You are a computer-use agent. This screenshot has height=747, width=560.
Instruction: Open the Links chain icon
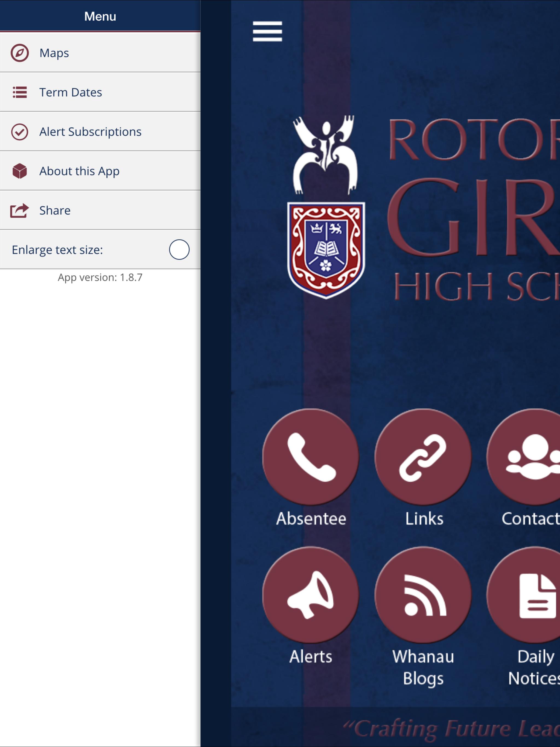pyautogui.click(x=423, y=457)
